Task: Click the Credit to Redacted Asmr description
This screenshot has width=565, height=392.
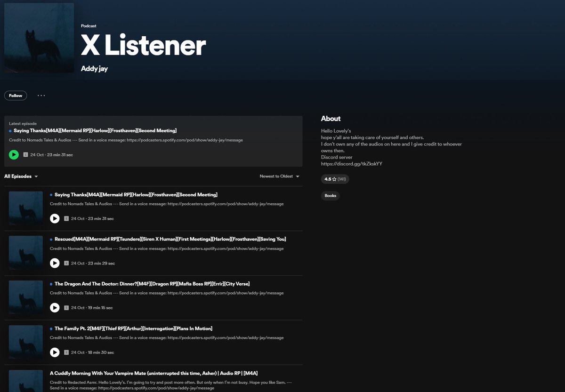Action: (171, 384)
